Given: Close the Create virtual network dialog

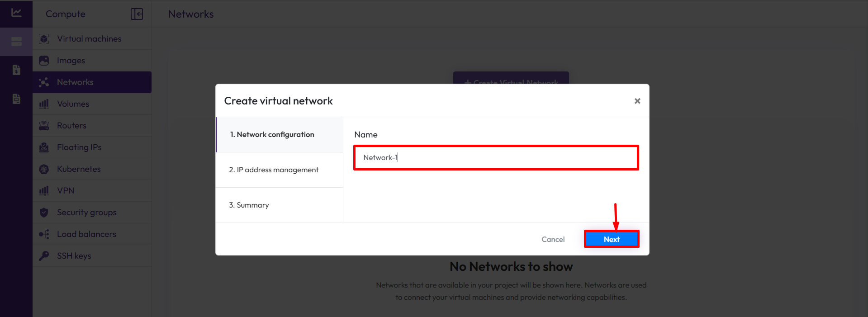Looking at the screenshot, I should 637,101.
